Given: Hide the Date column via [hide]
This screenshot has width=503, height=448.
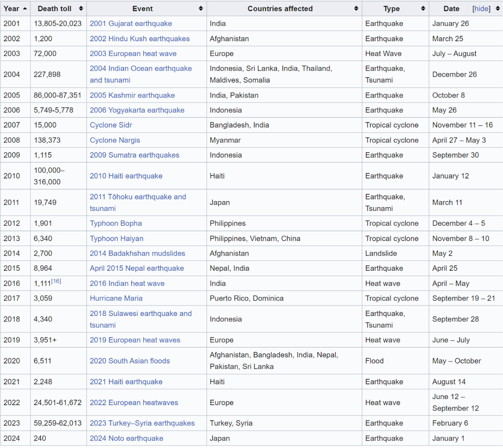Looking at the screenshot, I should click(481, 9).
